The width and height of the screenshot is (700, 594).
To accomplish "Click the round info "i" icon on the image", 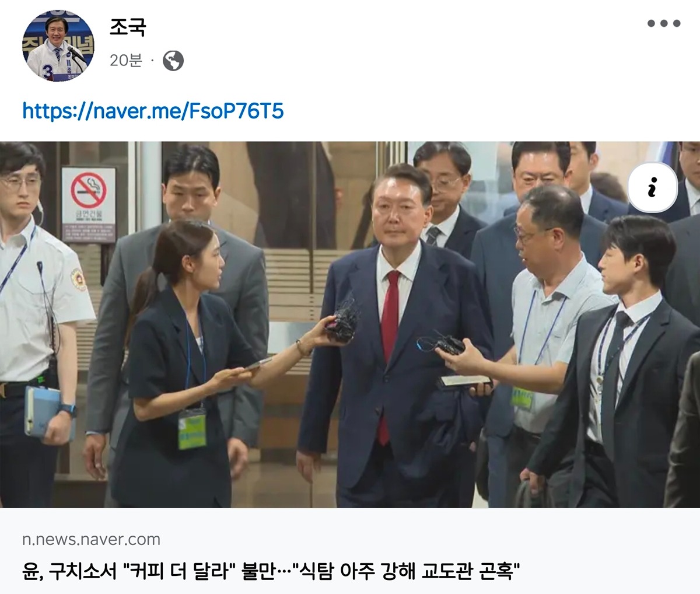I will [652, 188].
